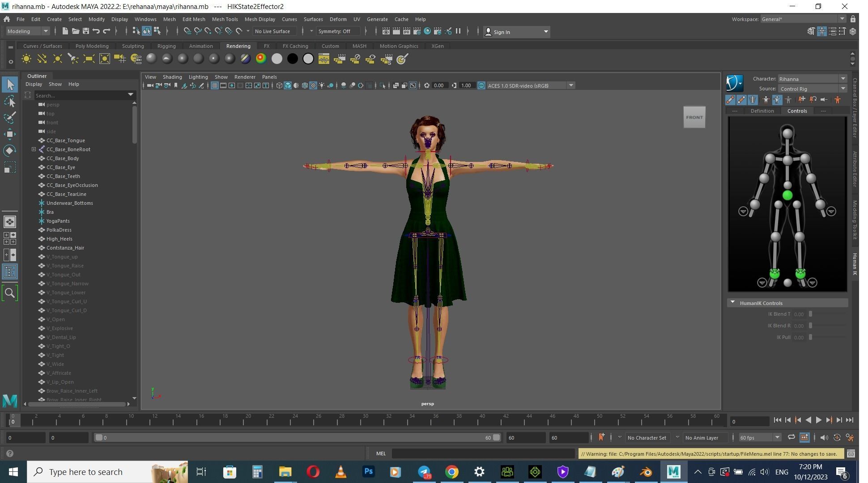Click the skeleton ribcage icon in HumanIK

753,100
